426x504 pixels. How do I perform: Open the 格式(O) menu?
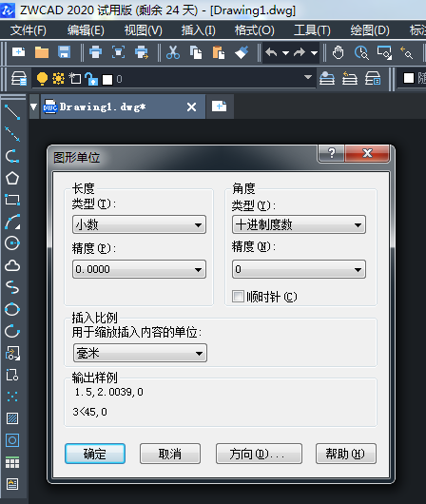(254, 30)
